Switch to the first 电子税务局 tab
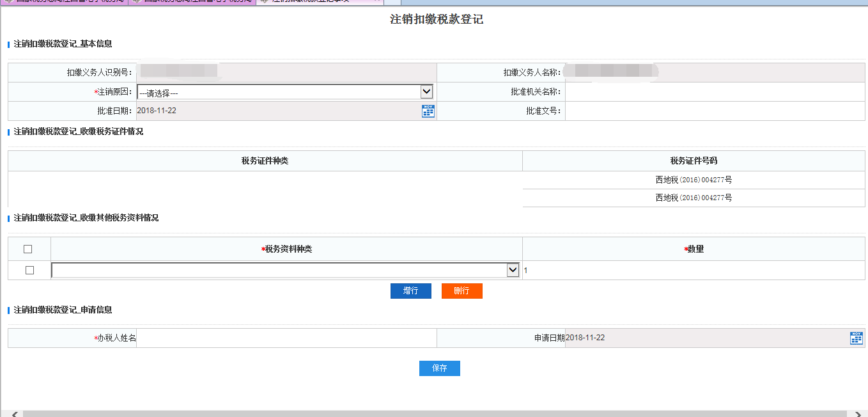Screen dimensions: 868x417 (x=64, y=3)
